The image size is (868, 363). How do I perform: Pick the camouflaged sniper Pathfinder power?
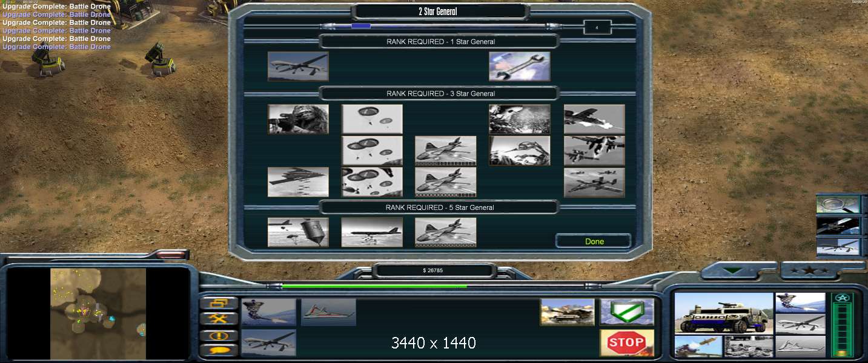[x=298, y=119]
